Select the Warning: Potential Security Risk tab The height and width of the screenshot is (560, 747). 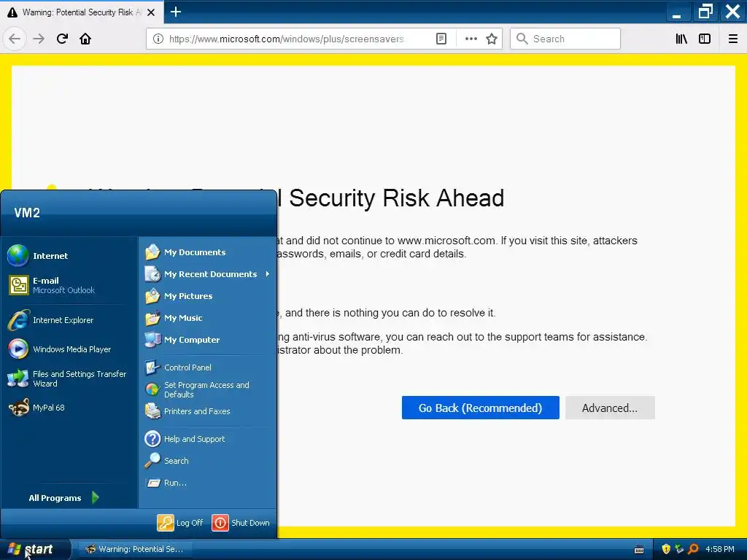[x=82, y=12]
